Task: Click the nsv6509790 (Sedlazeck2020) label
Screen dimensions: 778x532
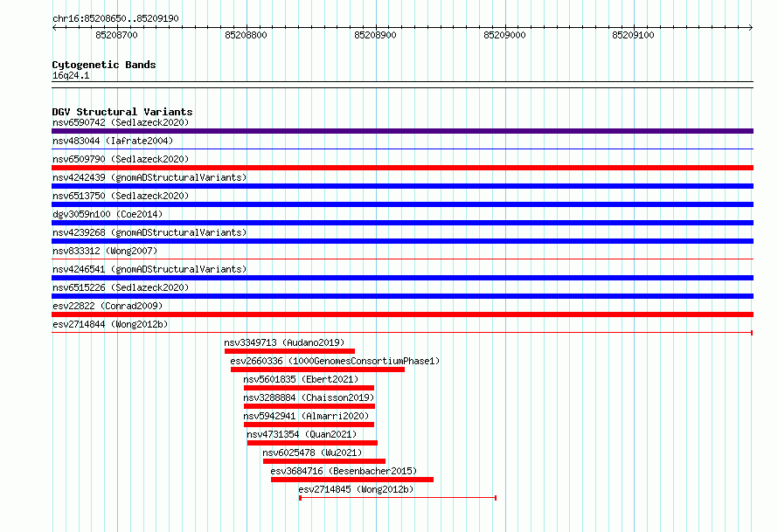Action: coord(121,159)
